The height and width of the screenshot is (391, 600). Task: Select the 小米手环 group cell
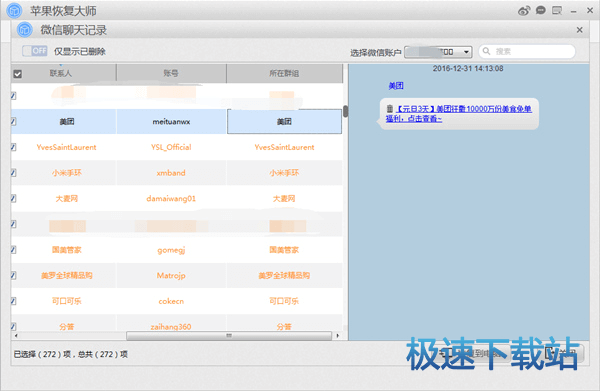[284, 173]
